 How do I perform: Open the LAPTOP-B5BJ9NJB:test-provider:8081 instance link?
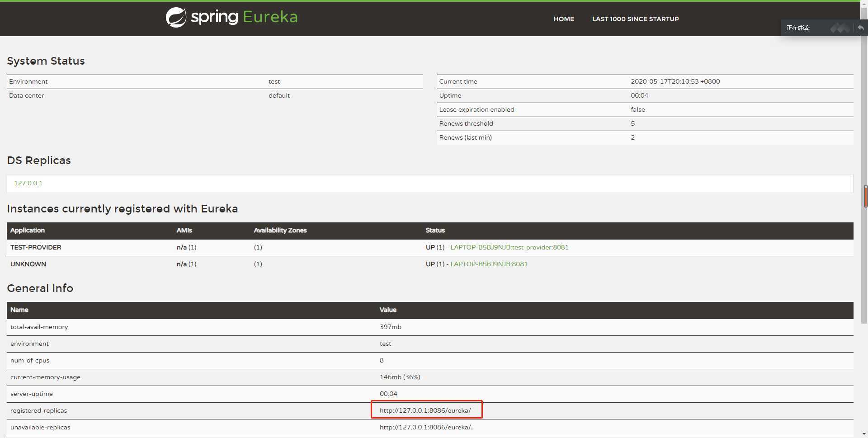tap(509, 247)
